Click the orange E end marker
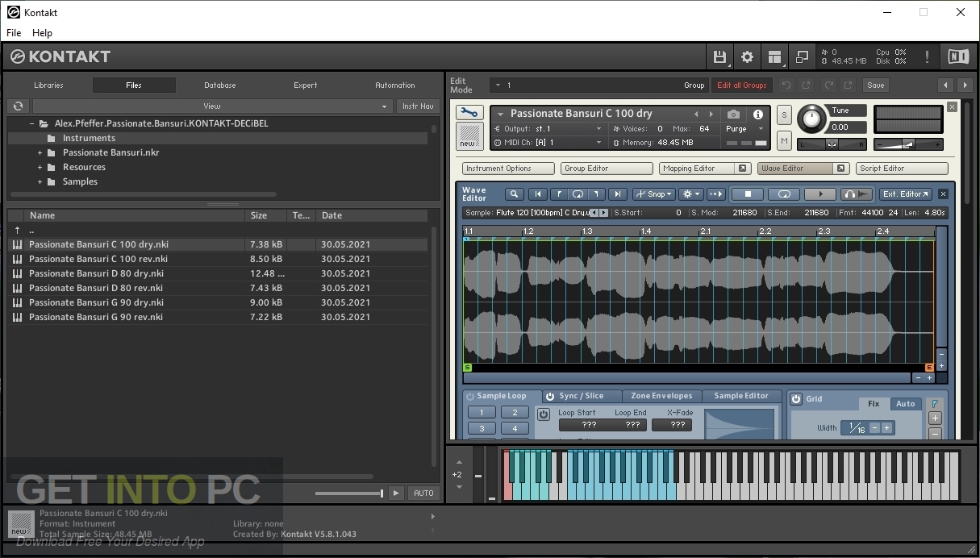980x558 pixels. click(929, 368)
